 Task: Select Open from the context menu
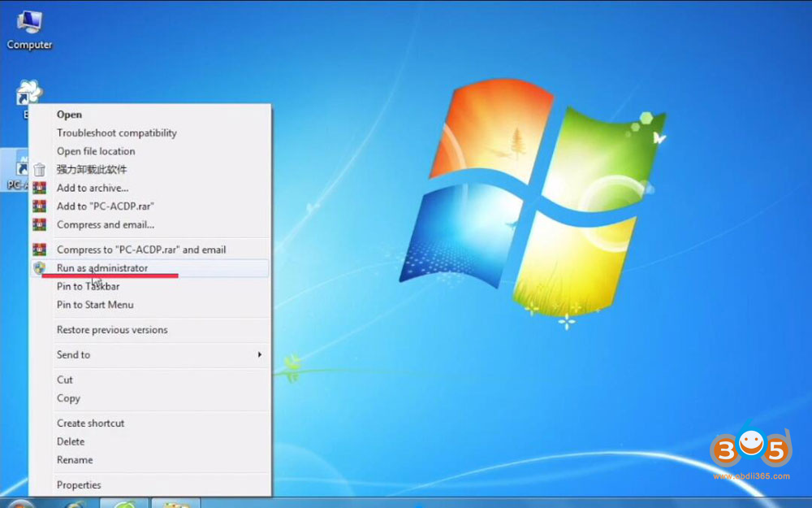coord(69,115)
